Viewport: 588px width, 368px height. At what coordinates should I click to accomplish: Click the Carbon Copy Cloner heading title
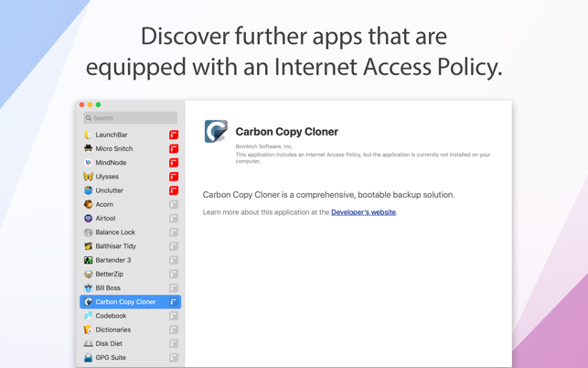(287, 132)
